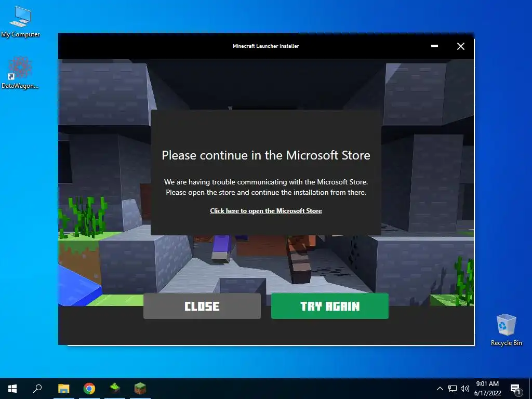Open the Windows Start menu
The image size is (532, 399).
pyautogui.click(x=12, y=389)
